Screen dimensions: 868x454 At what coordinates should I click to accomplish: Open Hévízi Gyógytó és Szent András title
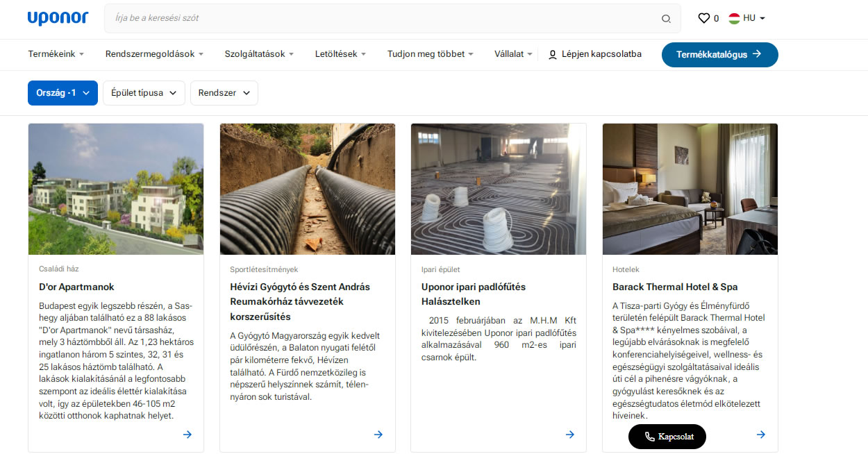coord(300,301)
